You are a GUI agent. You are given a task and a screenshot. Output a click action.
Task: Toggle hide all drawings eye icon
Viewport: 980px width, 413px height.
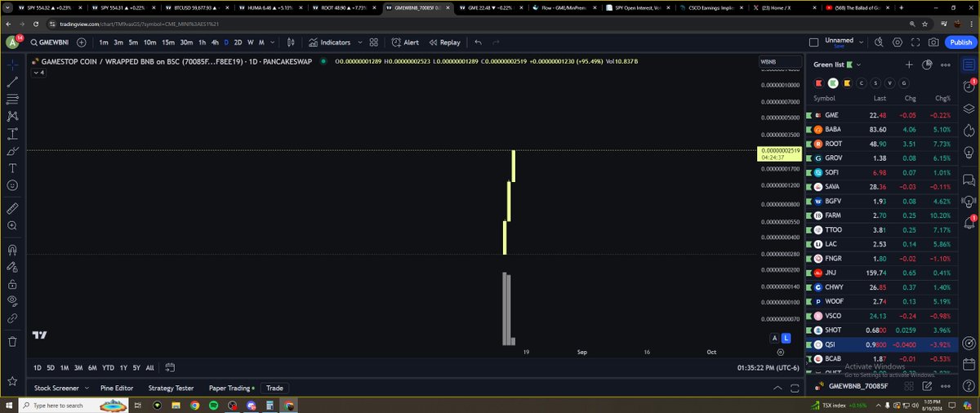tap(12, 300)
